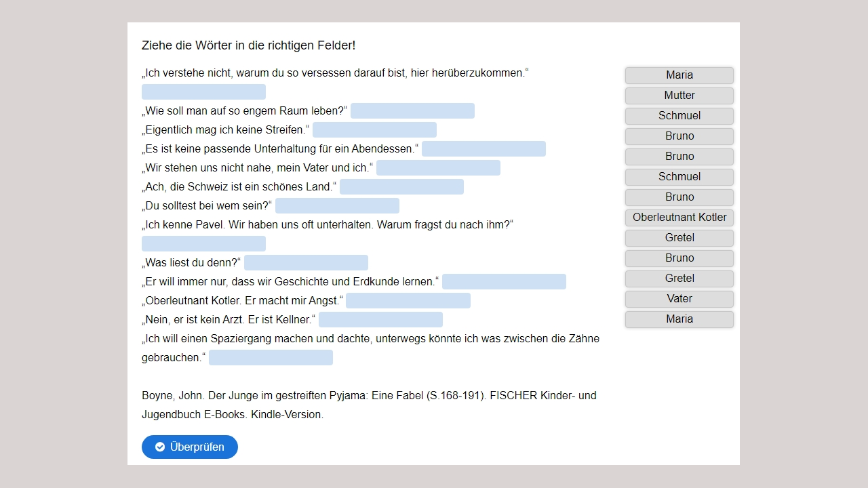Click the checkmark icon in Überprüfen button

[x=160, y=447]
